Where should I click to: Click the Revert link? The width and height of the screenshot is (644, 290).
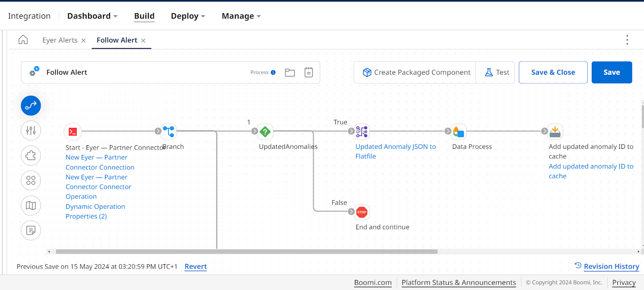[196, 266]
